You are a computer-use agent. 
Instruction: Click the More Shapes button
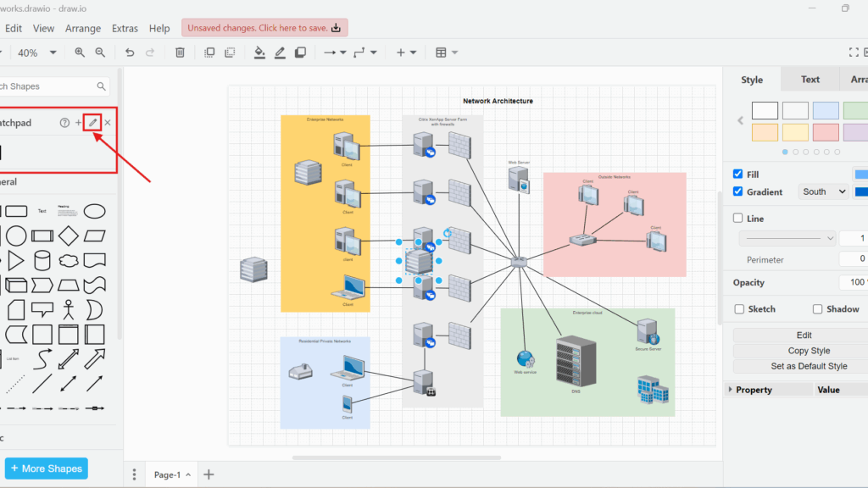point(47,469)
